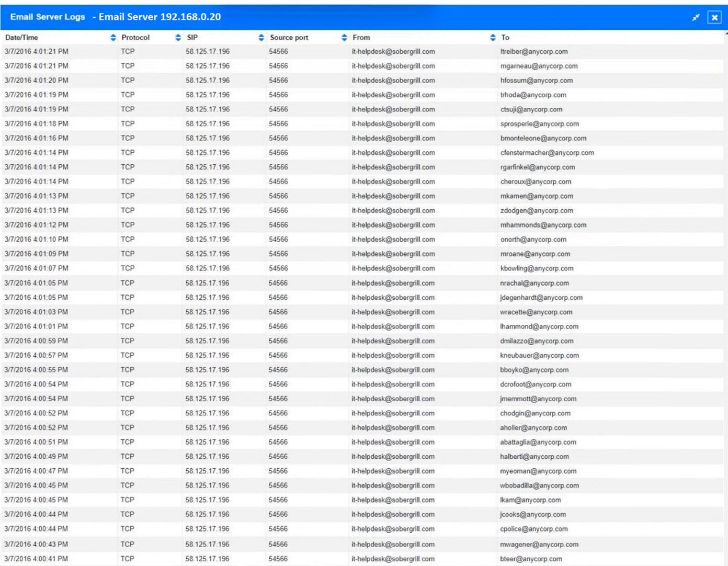Select recipient bteer@anycorp.com
The image size is (728, 566).
(x=531, y=559)
